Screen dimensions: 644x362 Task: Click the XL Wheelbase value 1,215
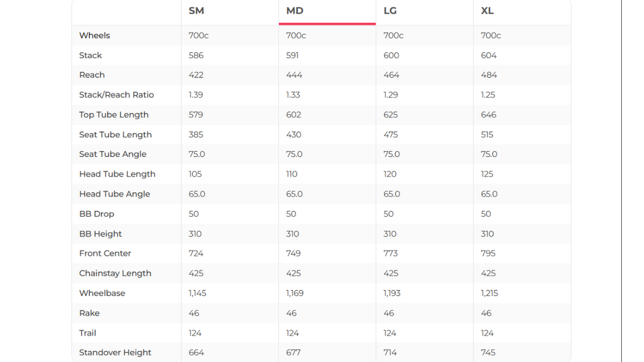pos(490,293)
